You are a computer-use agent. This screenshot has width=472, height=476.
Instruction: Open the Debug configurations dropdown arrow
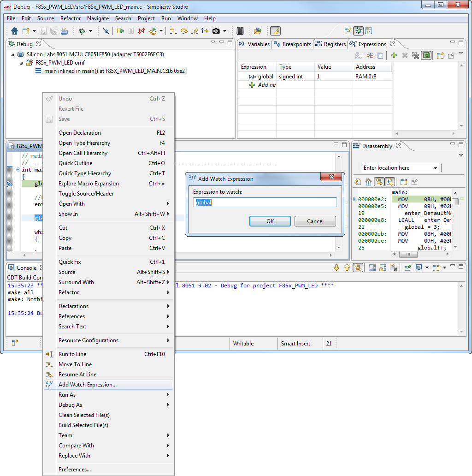(x=91, y=31)
